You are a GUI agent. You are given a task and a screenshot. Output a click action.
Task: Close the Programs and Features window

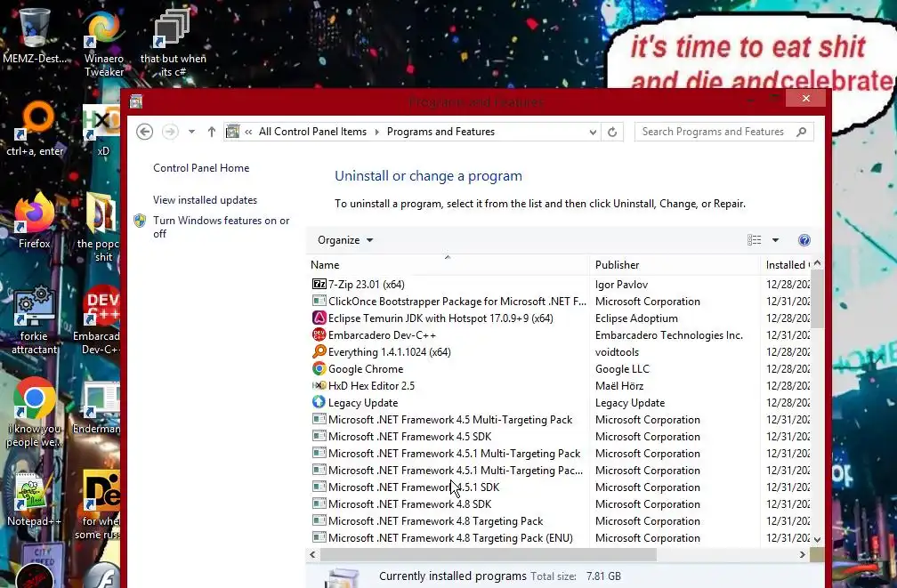pyautogui.click(x=805, y=99)
